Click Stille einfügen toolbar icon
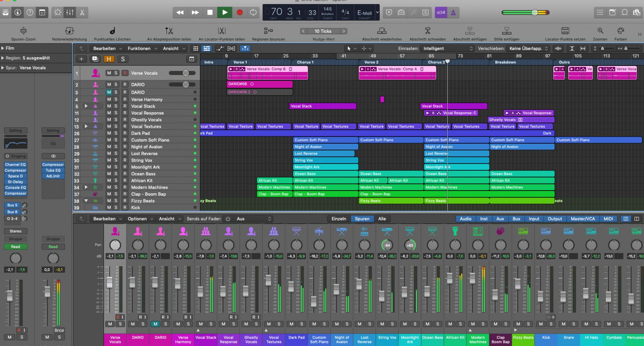The width and height of the screenshot is (644, 346). (x=506, y=31)
